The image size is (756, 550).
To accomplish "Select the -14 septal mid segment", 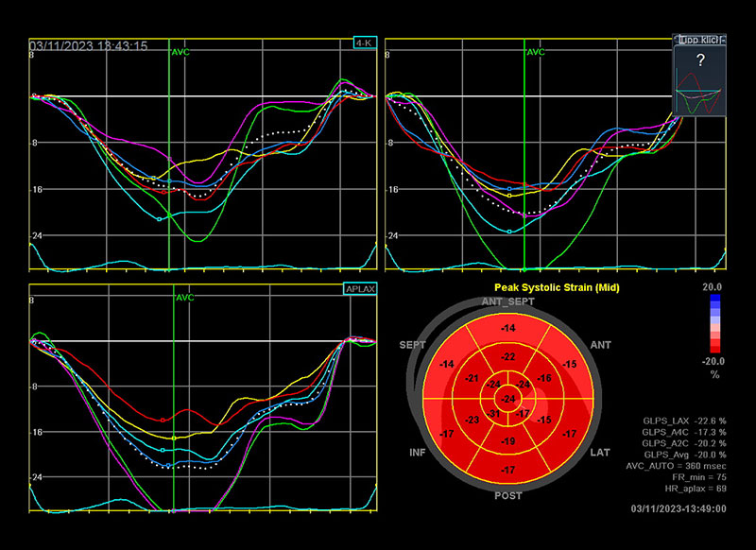I will pyautogui.click(x=447, y=364).
